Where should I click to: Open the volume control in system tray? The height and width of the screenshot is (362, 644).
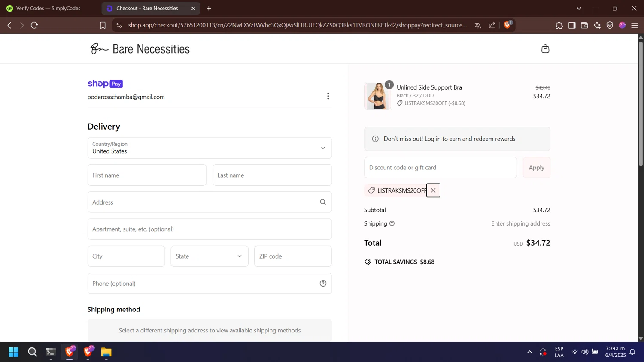pyautogui.click(x=585, y=352)
